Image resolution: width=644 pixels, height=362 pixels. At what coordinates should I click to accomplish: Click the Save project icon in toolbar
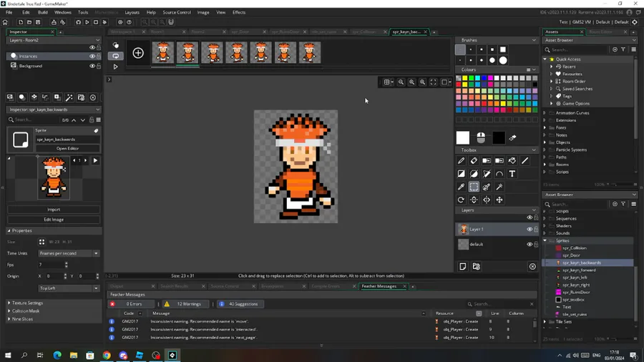38,22
